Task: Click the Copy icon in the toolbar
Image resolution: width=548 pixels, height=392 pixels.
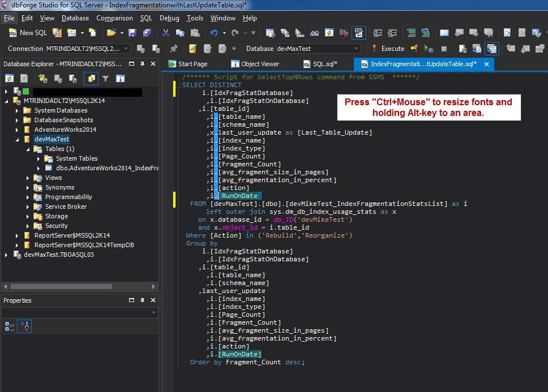Action: (180, 33)
